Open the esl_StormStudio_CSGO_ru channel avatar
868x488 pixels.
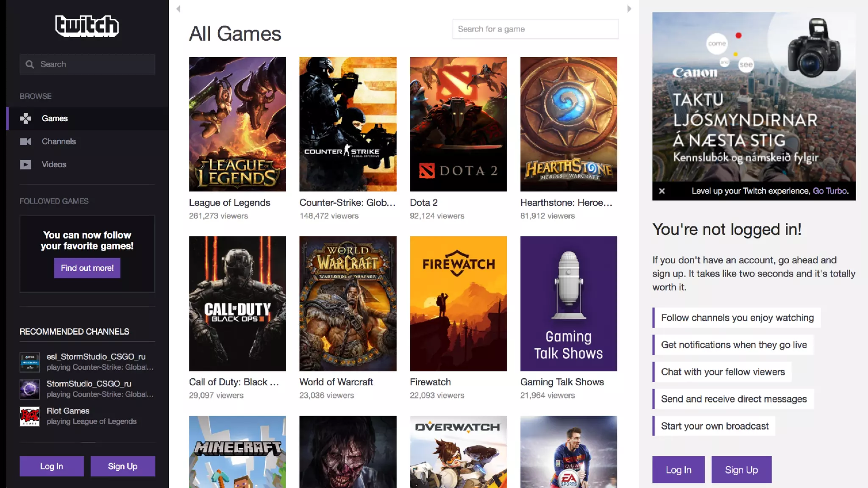coord(30,362)
